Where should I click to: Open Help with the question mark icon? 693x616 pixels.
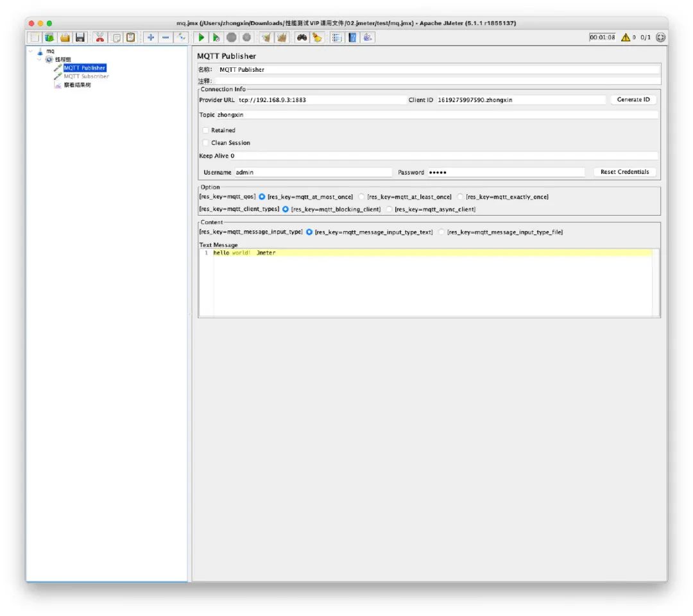point(352,38)
